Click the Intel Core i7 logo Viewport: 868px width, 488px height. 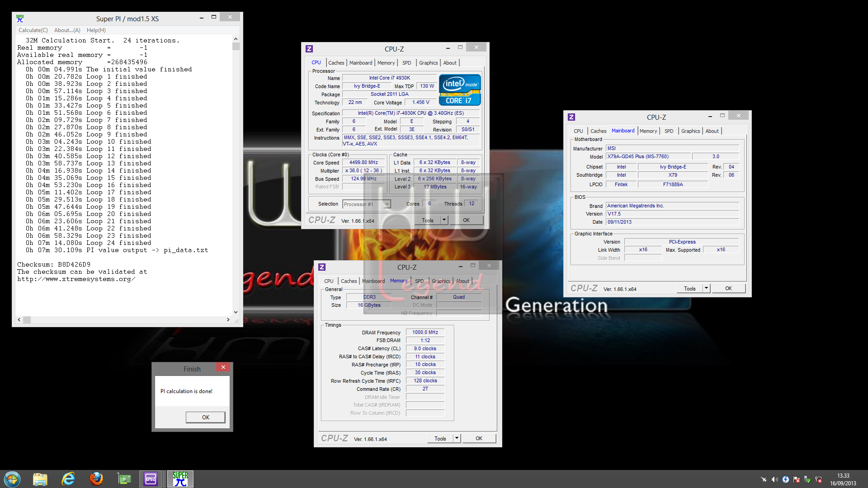point(460,90)
